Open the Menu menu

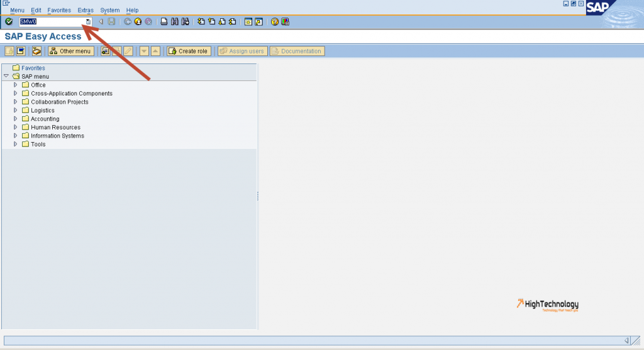(17, 10)
